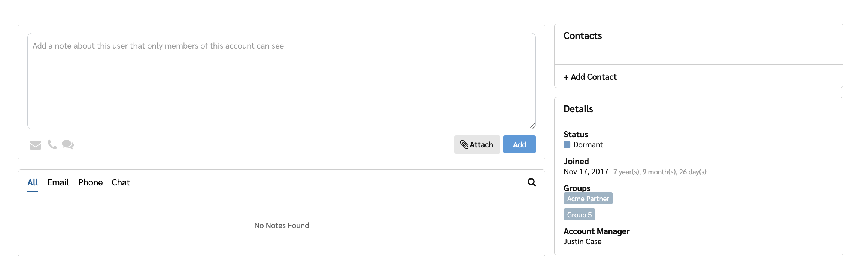Open notes search magnifier icon
This screenshot has height=273, width=868.
pos(531,182)
